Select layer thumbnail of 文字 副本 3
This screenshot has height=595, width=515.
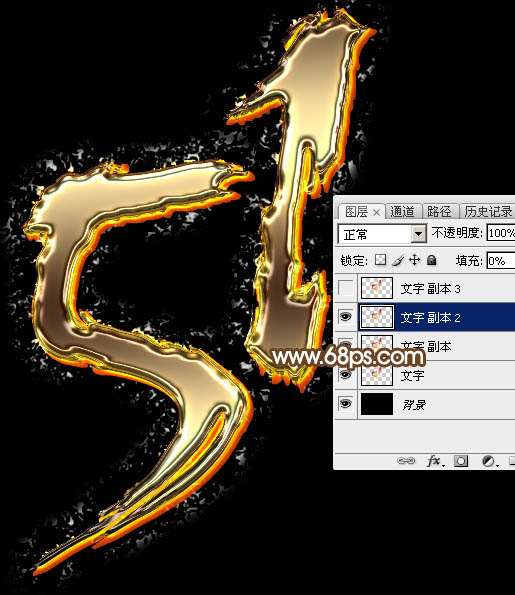click(x=376, y=288)
